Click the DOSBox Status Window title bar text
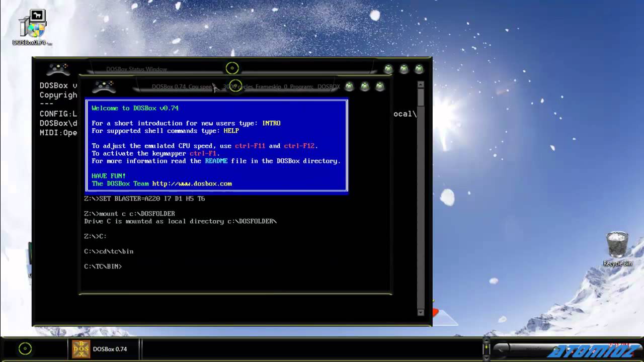644x362 pixels. click(x=136, y=69)
